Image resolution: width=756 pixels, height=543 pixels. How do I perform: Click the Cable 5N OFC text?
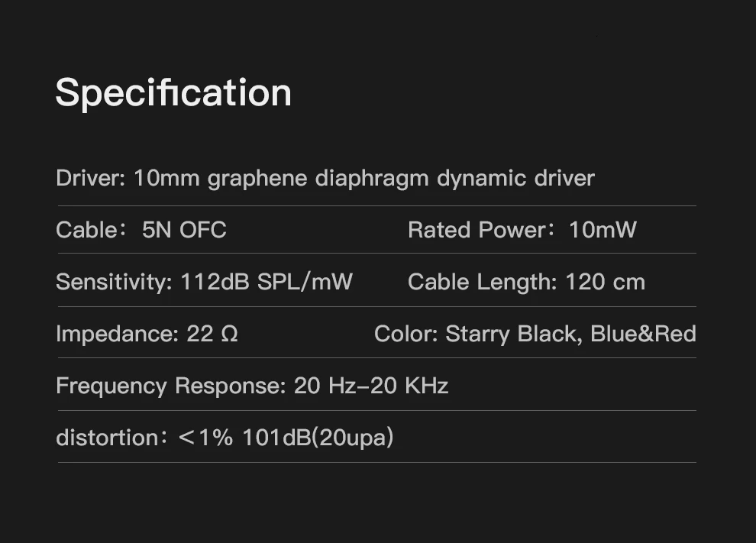(x=141, y=230)
